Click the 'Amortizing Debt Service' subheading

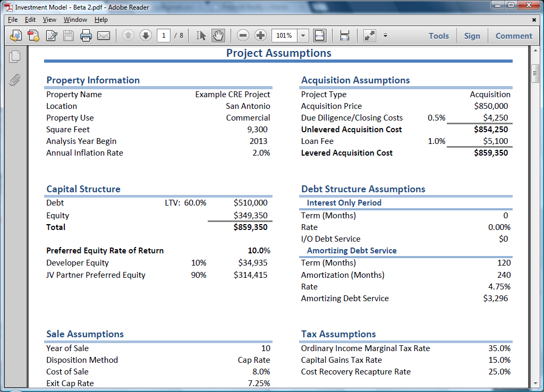(352, 251)
